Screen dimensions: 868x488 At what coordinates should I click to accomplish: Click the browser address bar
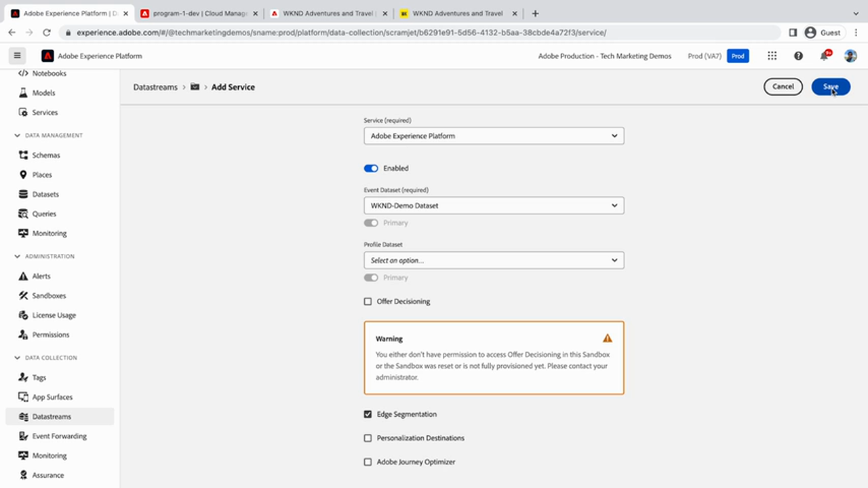click(x=420, y=33)
